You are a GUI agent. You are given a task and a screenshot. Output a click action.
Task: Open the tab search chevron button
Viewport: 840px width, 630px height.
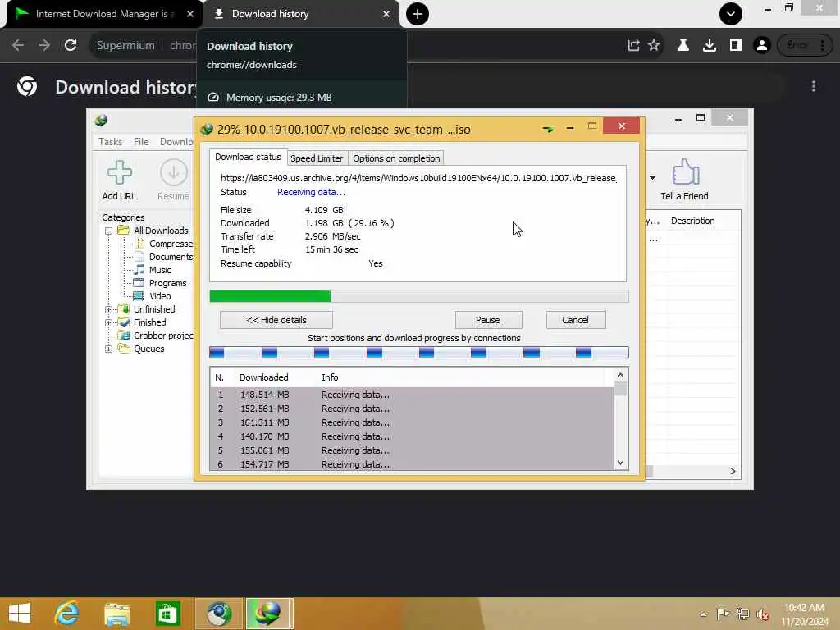(731, 14)
